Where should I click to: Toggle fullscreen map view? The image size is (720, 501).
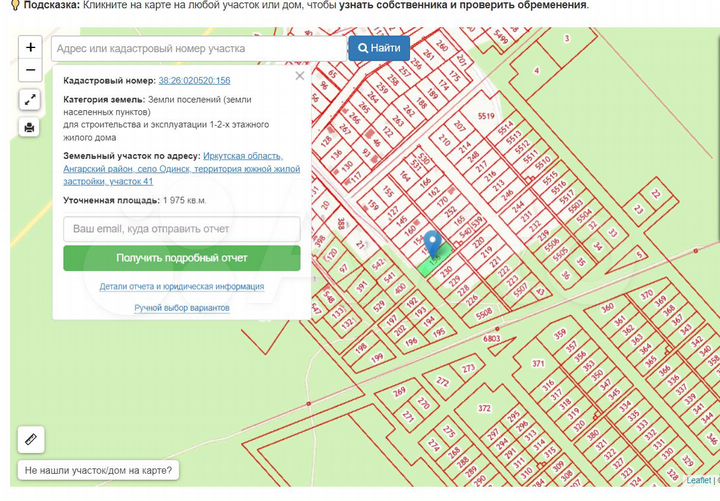pos(30,100)
